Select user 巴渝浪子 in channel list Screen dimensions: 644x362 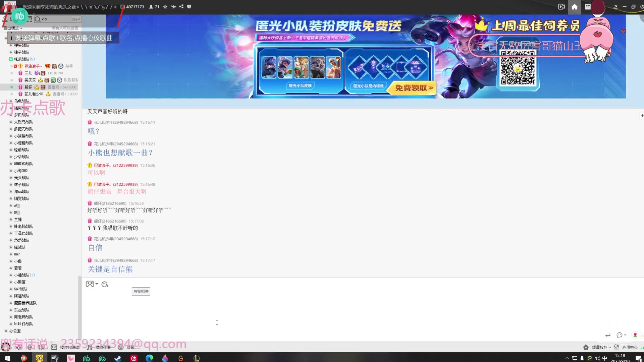pyautogui.click(x=33, y=66)
